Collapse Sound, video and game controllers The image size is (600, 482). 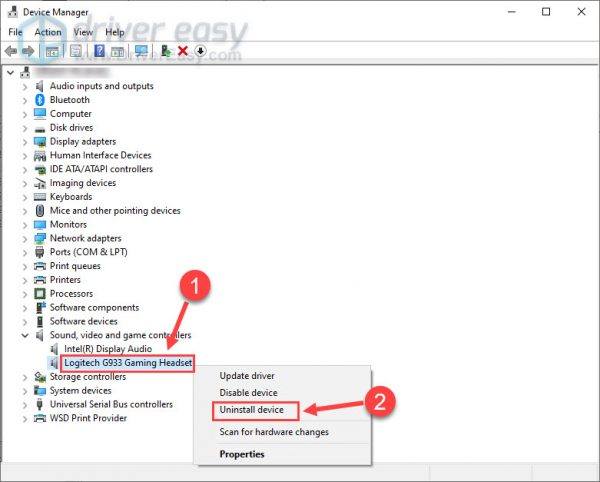[25, 335]
